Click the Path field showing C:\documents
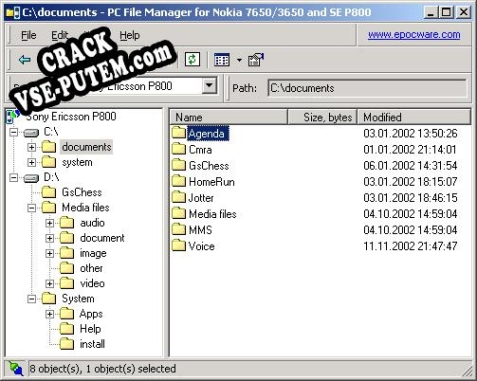Viewport: 477px width, 381px height. tap(367, 88)
